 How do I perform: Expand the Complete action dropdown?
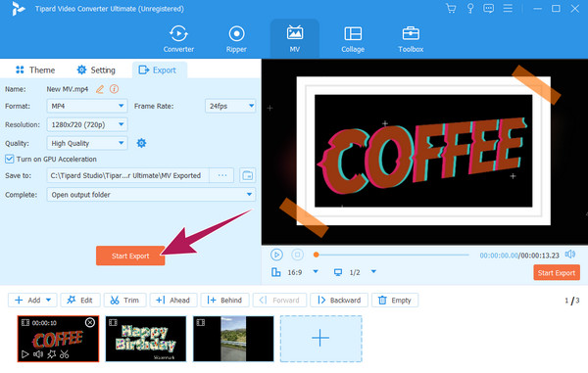coord(151,195)
